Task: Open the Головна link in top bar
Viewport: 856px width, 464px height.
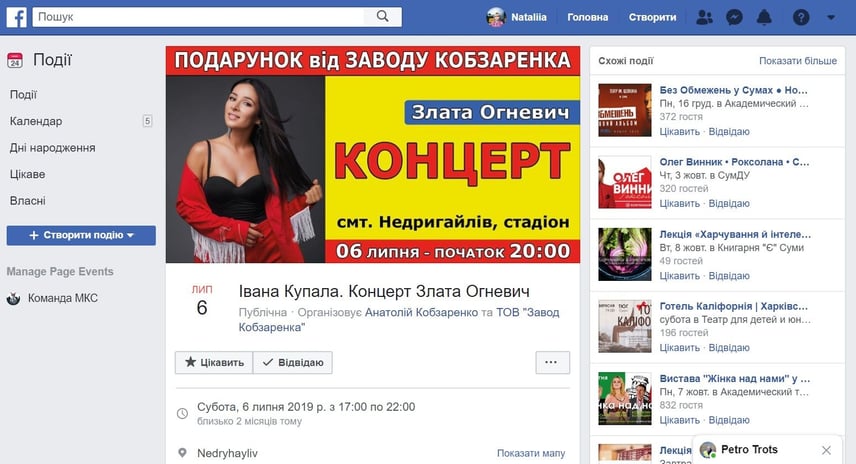Action: (587, 17)
